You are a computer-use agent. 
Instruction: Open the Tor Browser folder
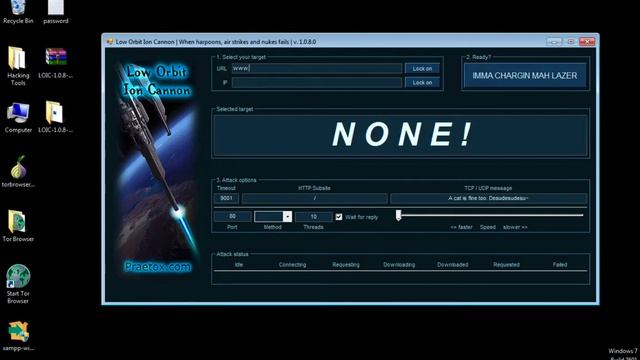(x=18, y=226)
